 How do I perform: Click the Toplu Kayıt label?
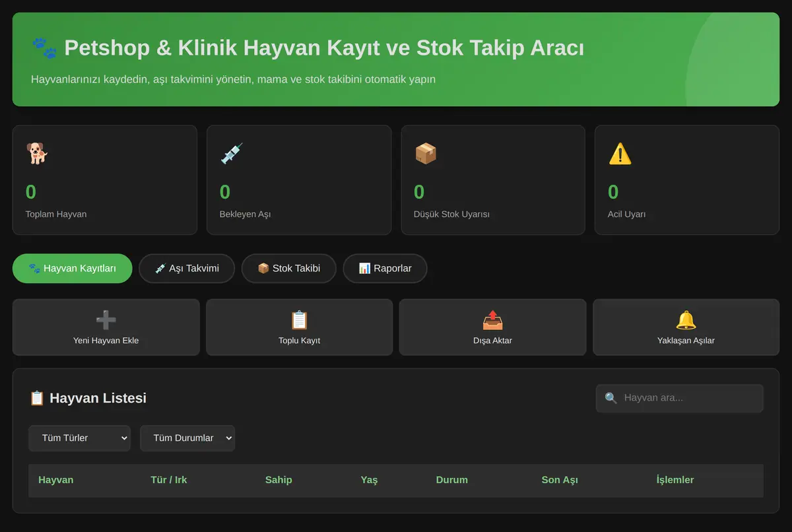point(299,341)
